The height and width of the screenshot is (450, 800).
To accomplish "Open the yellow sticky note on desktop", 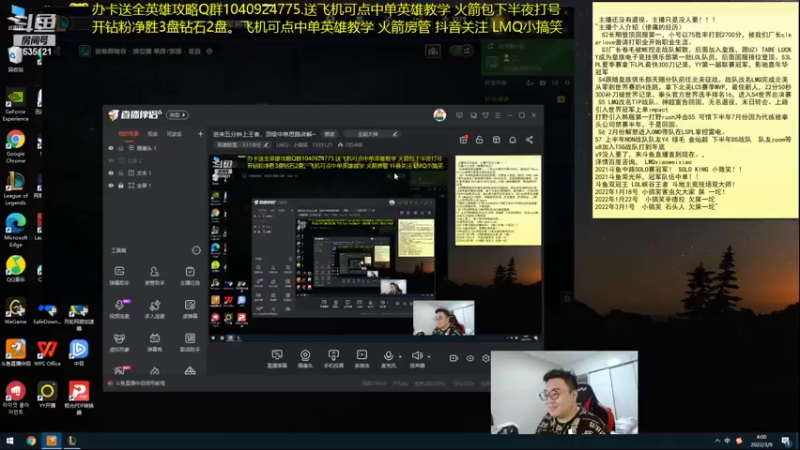I will (695, 110).
